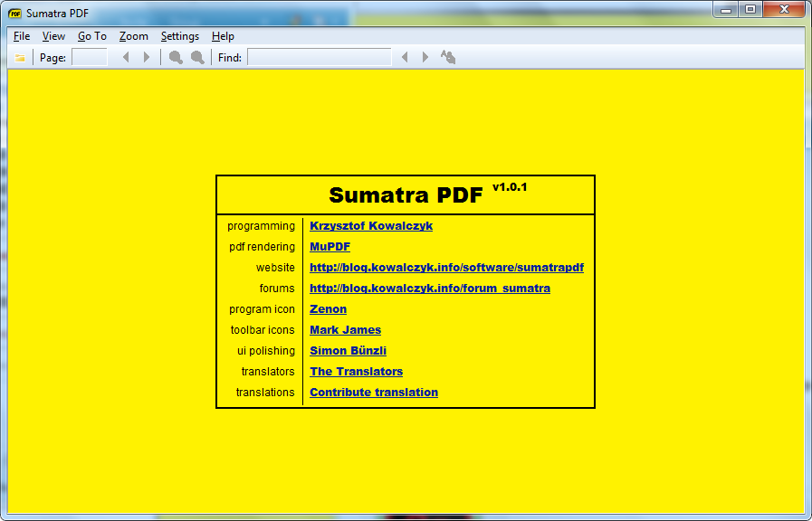Click the Open file folder icon

20,57
